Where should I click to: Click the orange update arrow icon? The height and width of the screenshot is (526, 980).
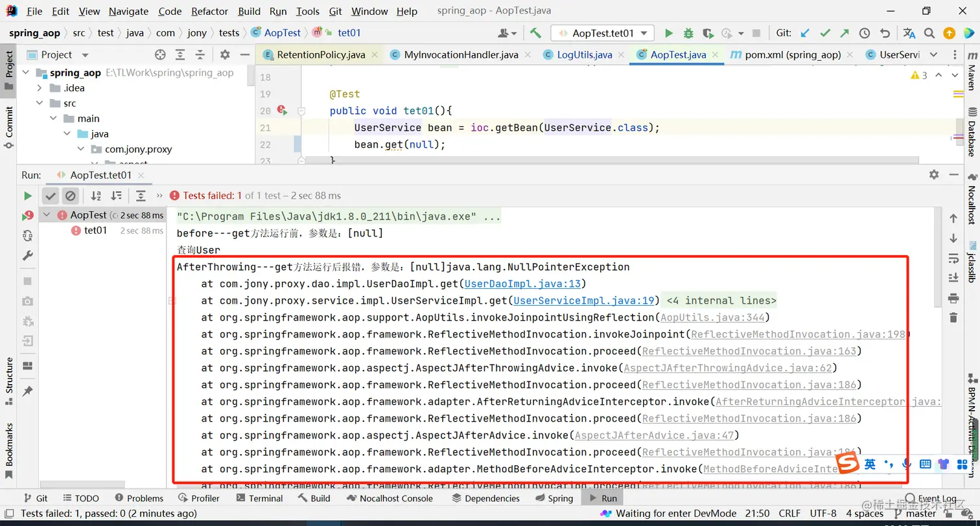click(949, 33)
